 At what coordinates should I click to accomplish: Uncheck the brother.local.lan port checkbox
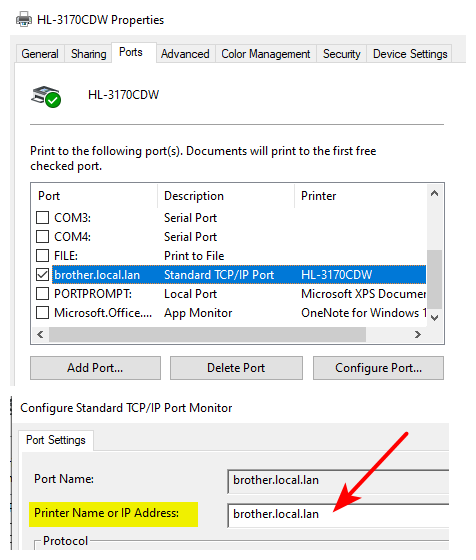click(x=42, y=274)
